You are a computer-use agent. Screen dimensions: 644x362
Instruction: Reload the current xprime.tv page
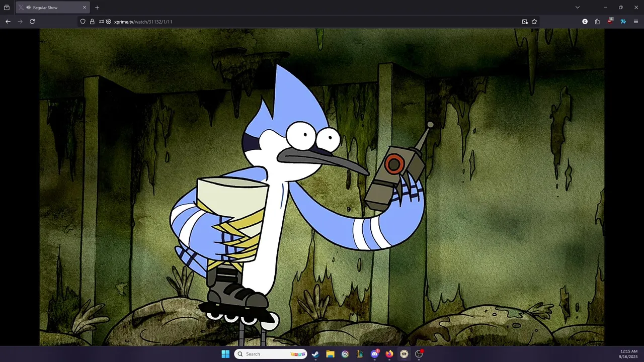pyautogui.click(x=32, y=22)
